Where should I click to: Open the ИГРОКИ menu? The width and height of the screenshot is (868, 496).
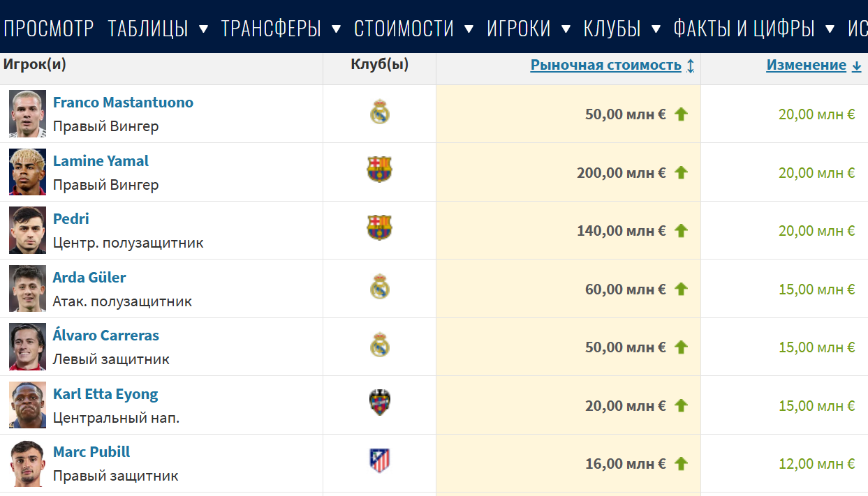[528, 29]
